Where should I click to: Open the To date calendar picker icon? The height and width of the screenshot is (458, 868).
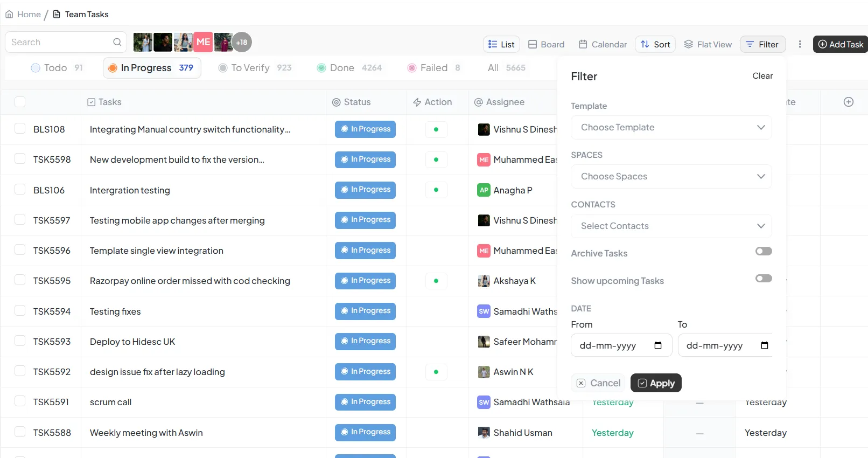(x=765, y=345)
